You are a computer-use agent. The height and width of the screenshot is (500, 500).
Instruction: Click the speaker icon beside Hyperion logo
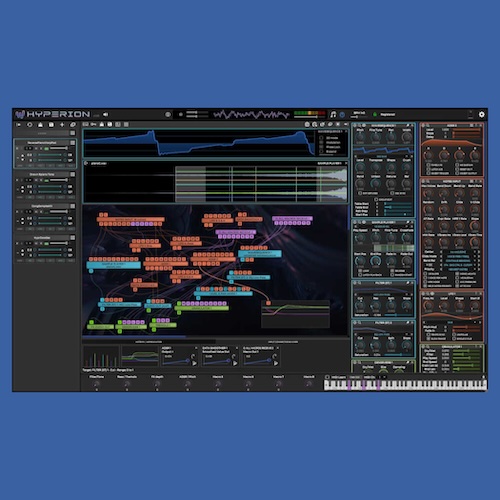pos(105,114)
